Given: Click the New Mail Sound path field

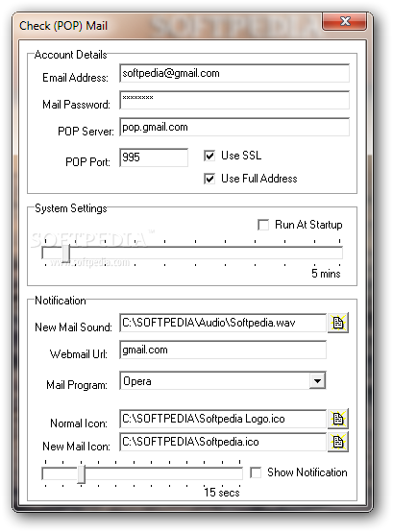Looking at the screenshot, I should [223, 323].
